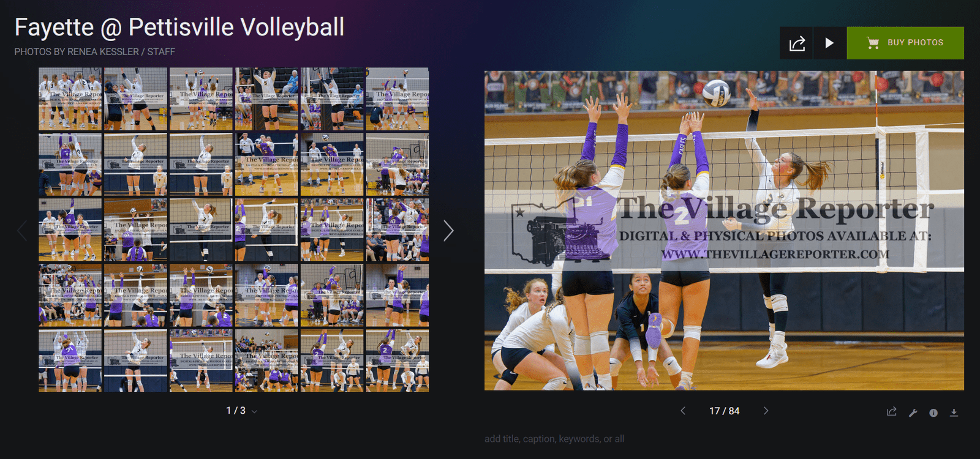The height and width of the screenshot is (459, 980).
Task: Open the 1 / 3 page dropdown
Action: tap(241, 411)
